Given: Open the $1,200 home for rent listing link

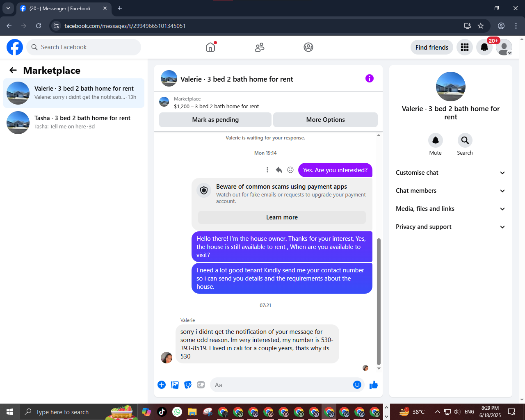Looking at the screenshot, I should 216,106.
